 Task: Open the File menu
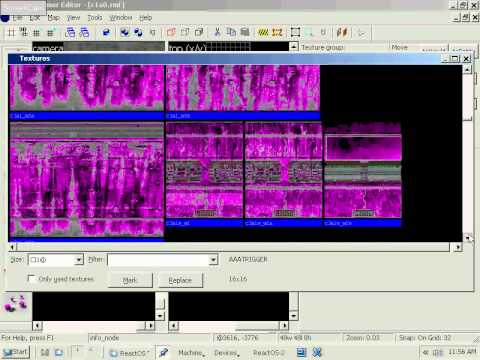[17, 17]
